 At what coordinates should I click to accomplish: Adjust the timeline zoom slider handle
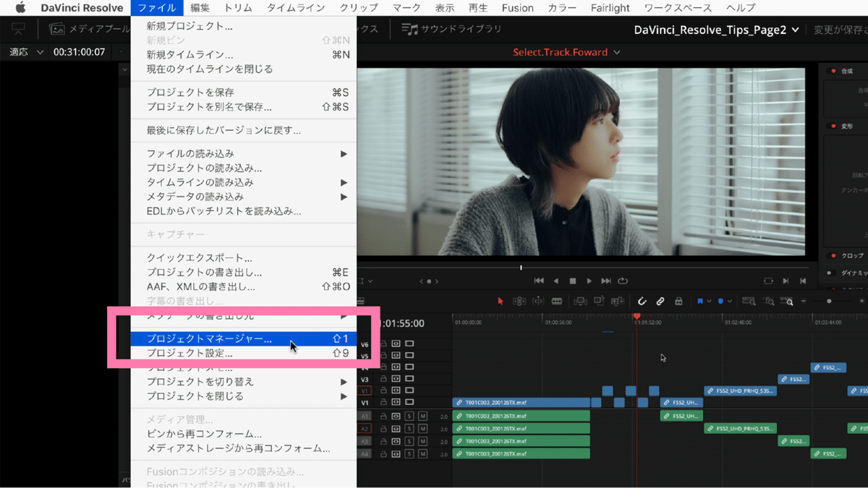click(829, 301)
